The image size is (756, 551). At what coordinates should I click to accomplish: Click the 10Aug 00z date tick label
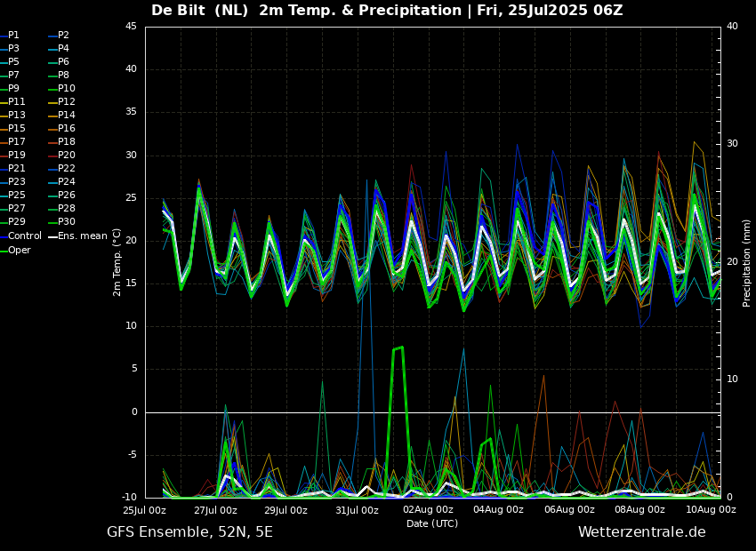pos(711,510)
